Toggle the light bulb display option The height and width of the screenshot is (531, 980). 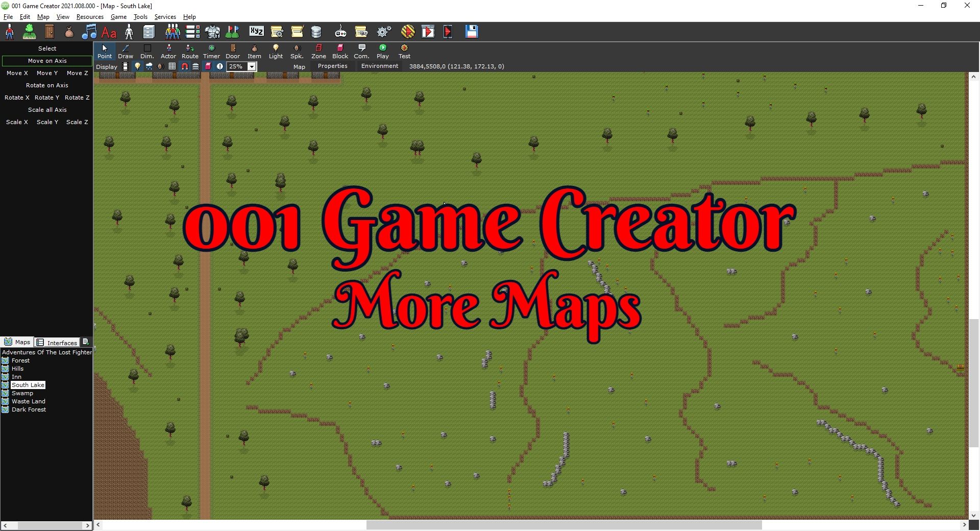point(137,66)
